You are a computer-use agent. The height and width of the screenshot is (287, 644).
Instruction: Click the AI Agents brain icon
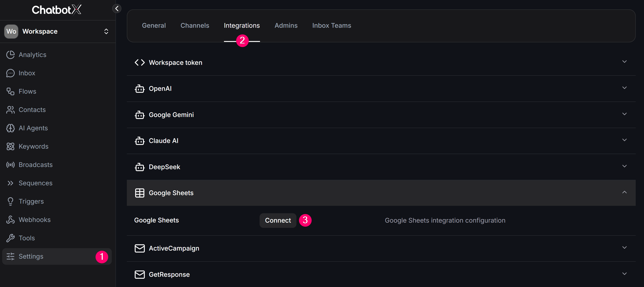click(x=10, y=128)
